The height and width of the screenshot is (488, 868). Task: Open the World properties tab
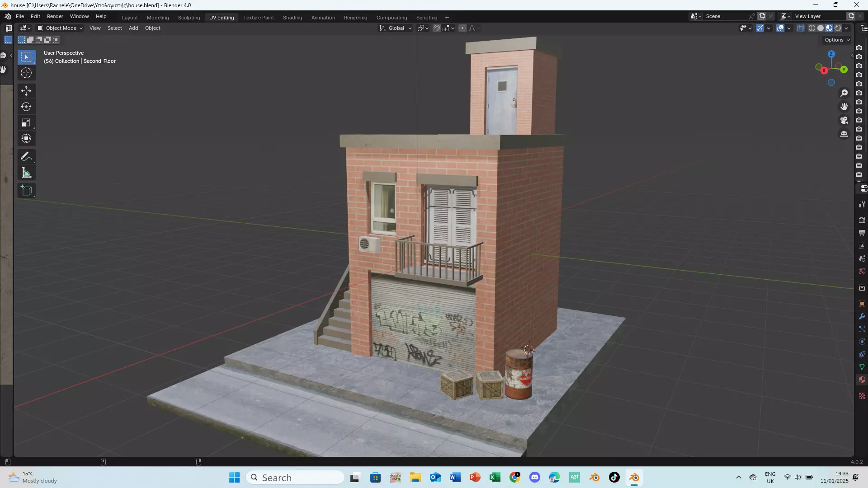click(x=862, y=271)
